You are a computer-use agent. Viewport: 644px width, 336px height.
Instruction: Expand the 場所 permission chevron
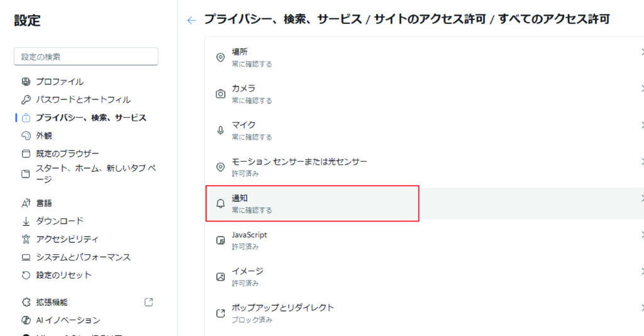coord(641,52)
